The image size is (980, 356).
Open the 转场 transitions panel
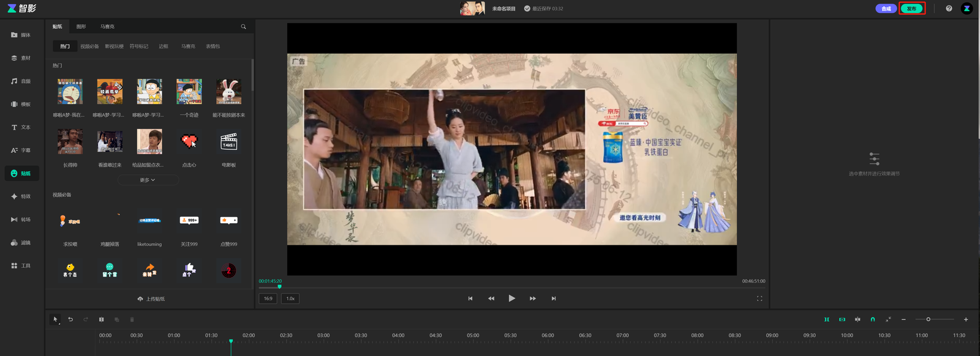[x=21, y=220]
